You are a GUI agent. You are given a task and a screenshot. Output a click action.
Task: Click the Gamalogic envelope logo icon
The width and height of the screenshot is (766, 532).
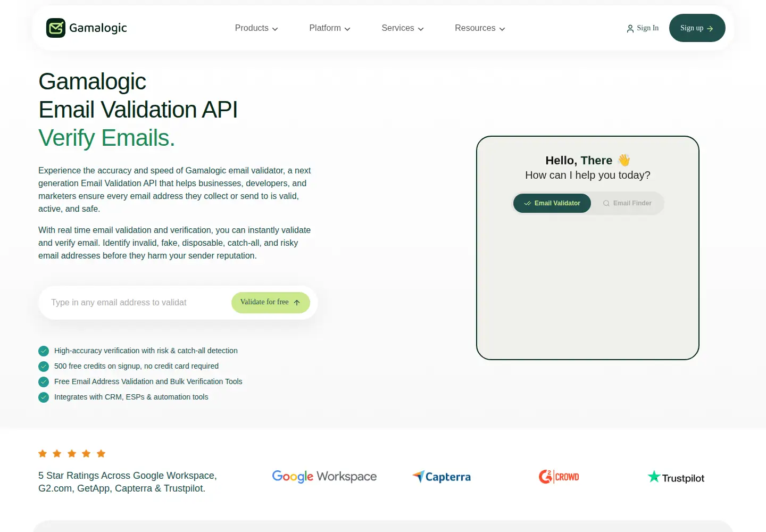56,28
